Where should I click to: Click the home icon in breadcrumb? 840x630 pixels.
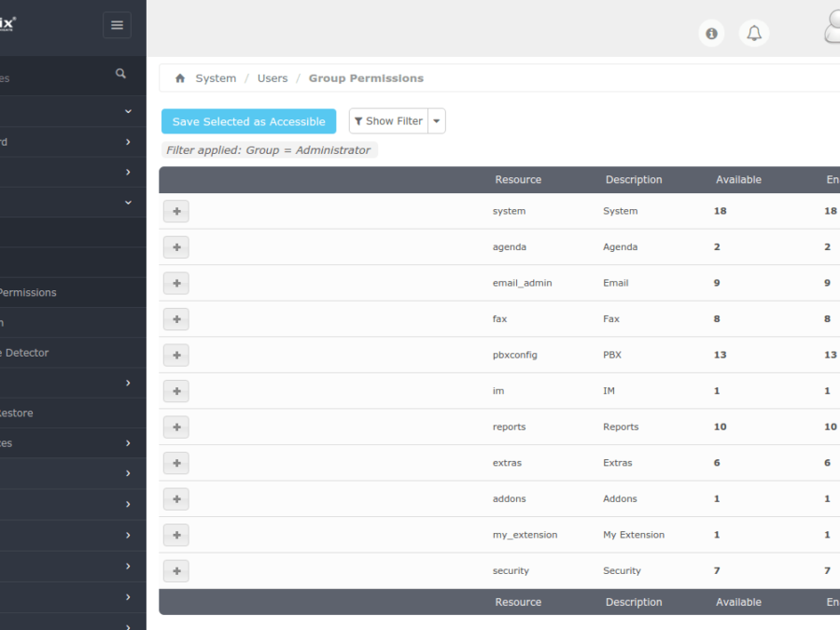(x=180, y=78)
